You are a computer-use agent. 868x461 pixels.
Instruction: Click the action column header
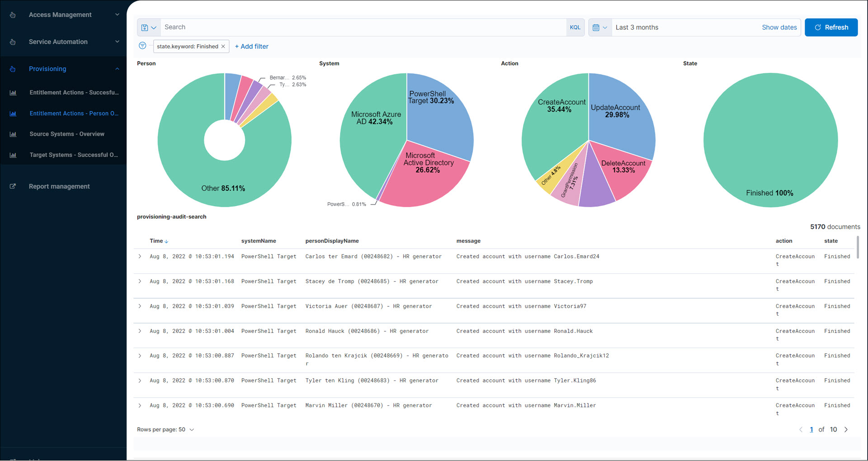tap(784, 241)
